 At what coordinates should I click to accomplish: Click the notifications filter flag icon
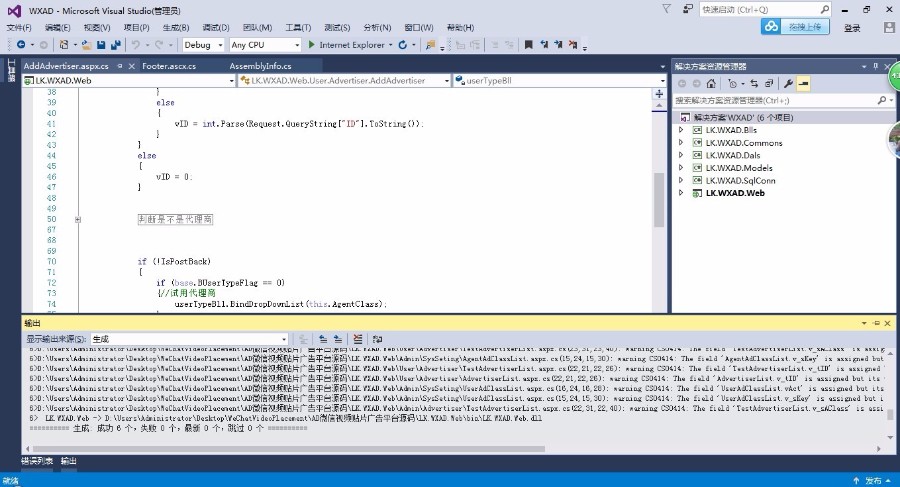[x=666, y=9]
